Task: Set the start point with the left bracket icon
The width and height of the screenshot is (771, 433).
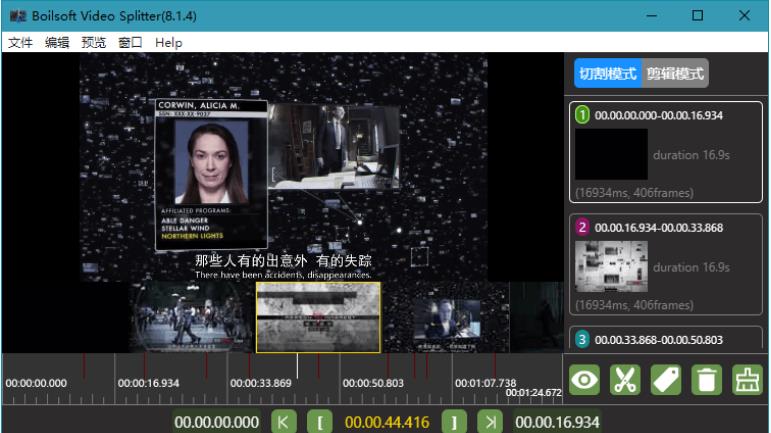Action: tap(318, 422)
